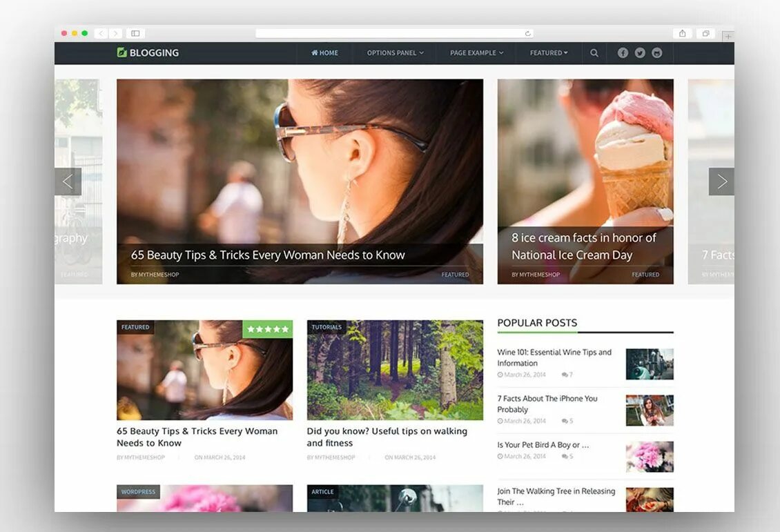This screenshot has height=532, width=780.
Task: Click FEATURED tag on ice cream slide
Action: point(645,275)
